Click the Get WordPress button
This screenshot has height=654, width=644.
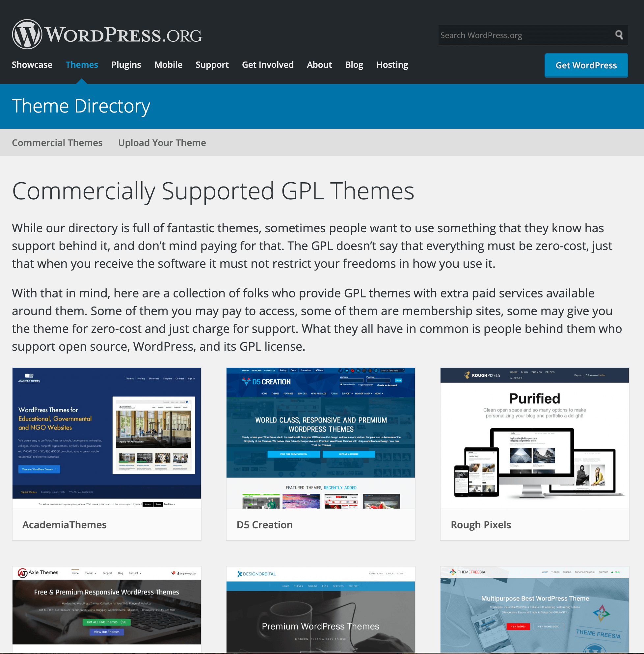pos(586,65)
